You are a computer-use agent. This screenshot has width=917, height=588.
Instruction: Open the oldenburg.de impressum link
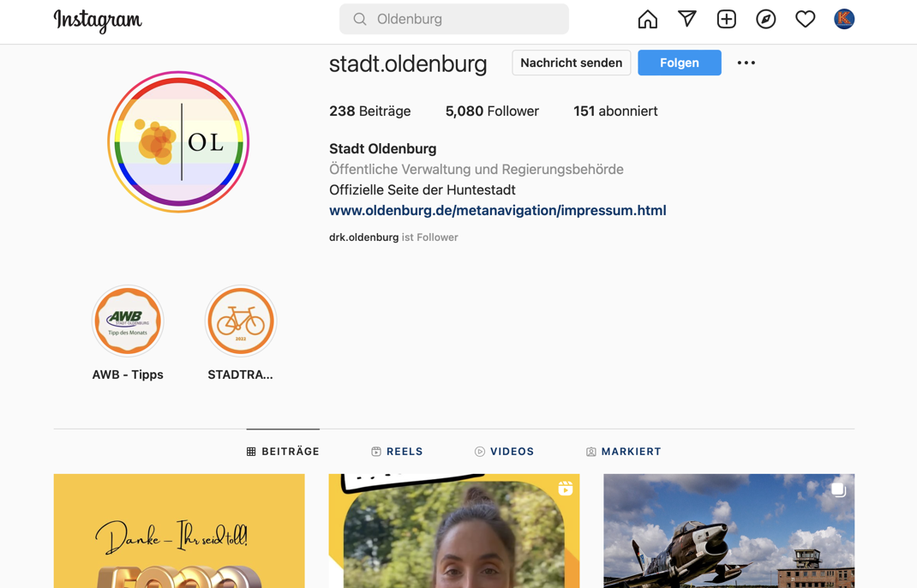pyautogui.click(x=498, y=211)
